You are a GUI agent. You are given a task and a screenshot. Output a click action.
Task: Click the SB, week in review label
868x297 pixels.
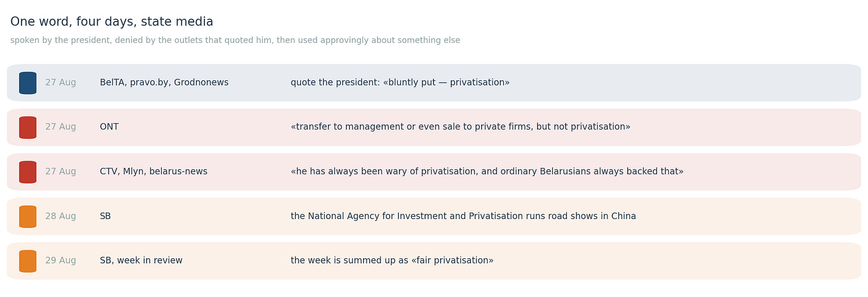pyautogui.click(x=141, y=261)
